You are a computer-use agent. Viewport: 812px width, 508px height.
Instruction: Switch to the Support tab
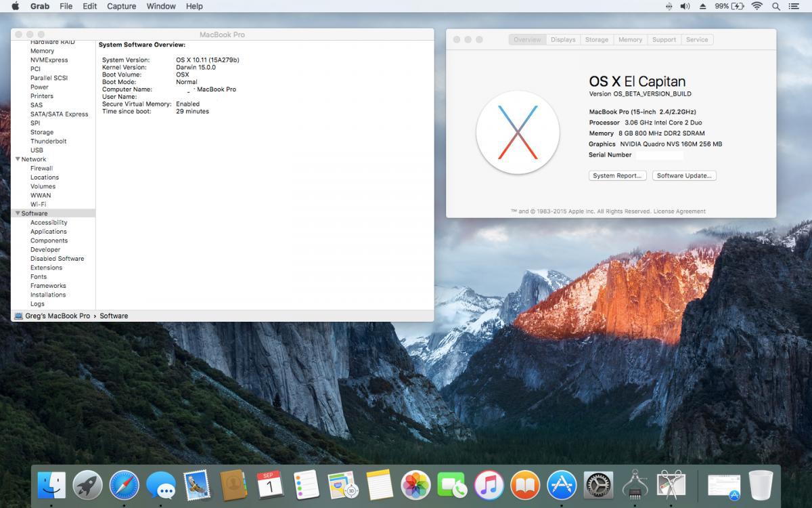click(664, 39)
